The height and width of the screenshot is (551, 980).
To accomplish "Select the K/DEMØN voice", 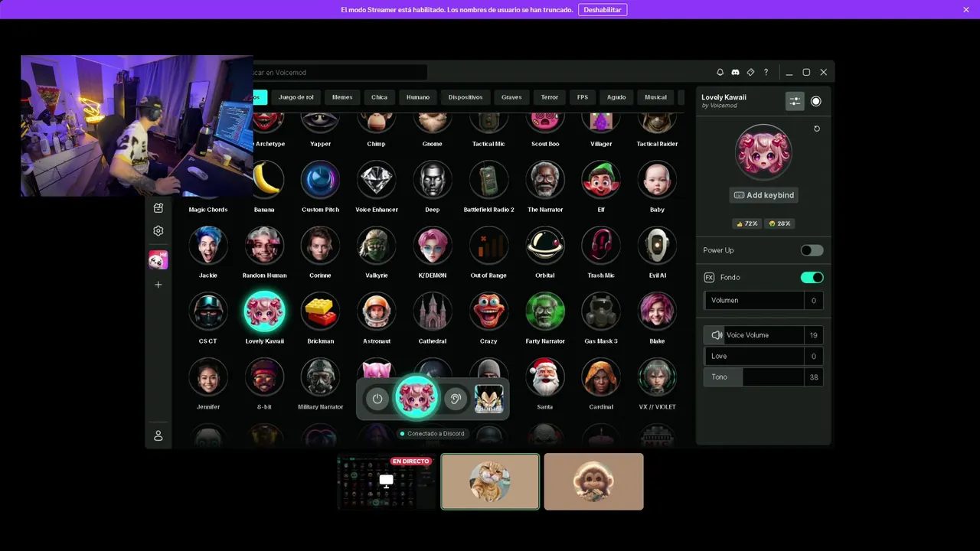I will click(x=433, y=246).
